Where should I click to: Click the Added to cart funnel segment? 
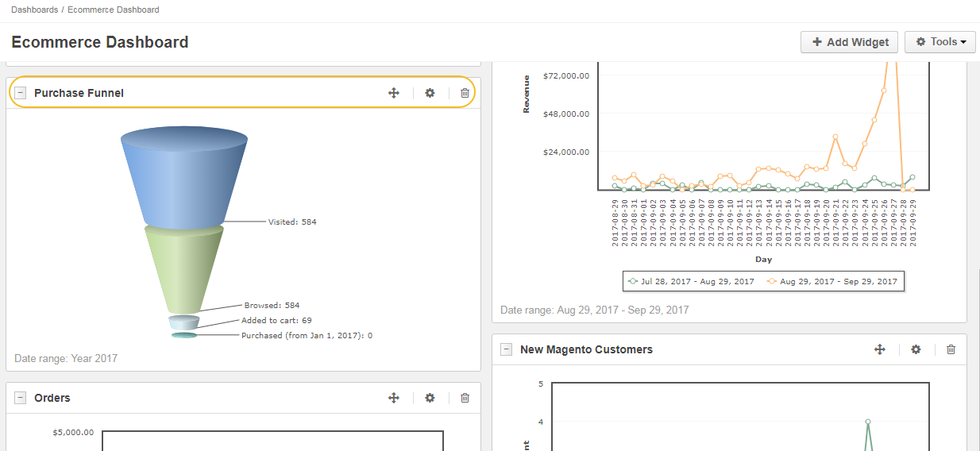coord(183,322)
